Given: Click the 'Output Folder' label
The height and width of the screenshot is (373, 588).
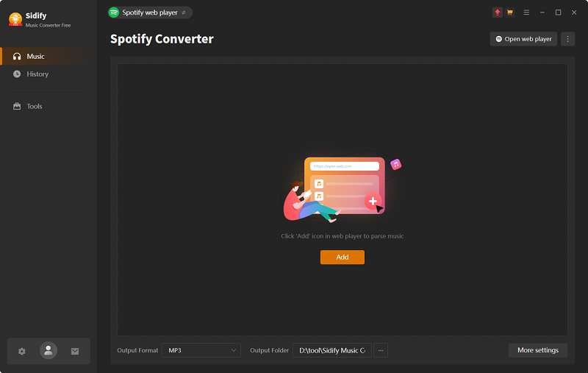Looking at the screenshot, I should tap(269, 350).
